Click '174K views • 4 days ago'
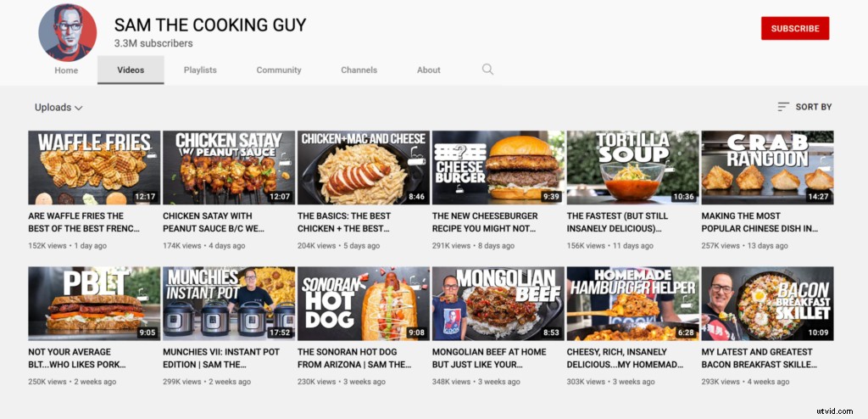 click(x=204, y=245)
